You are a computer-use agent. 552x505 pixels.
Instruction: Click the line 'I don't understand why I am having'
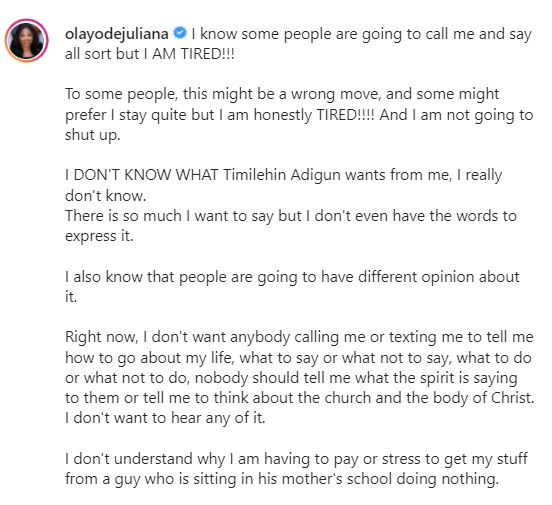tap(296, 459)
